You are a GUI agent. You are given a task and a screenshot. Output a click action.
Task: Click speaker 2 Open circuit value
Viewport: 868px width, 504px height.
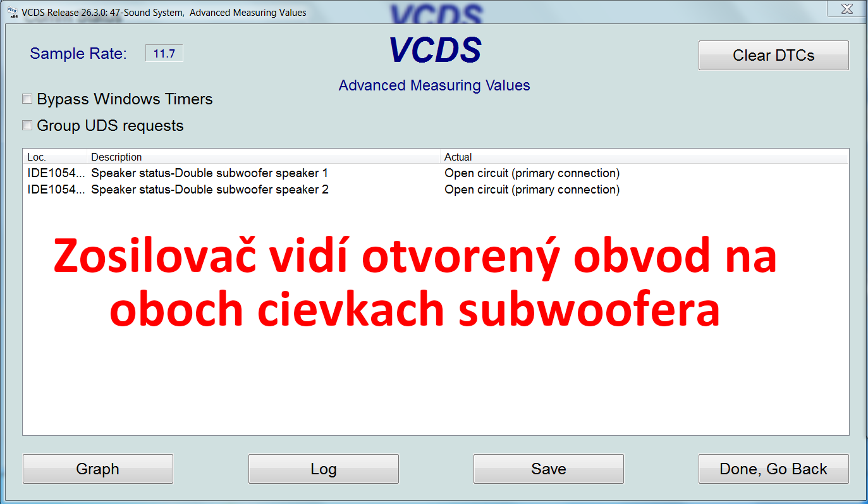click(532, 190)
